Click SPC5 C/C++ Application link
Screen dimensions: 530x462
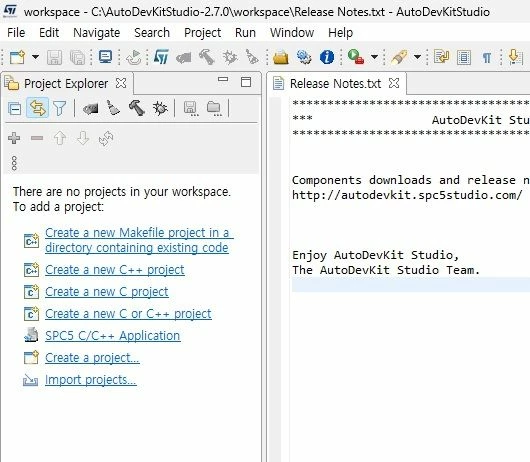[113, 336]
